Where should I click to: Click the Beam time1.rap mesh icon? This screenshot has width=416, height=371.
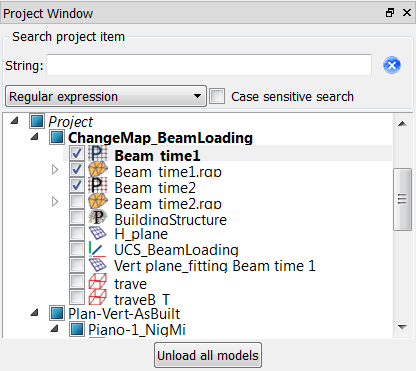click(98, 170)
